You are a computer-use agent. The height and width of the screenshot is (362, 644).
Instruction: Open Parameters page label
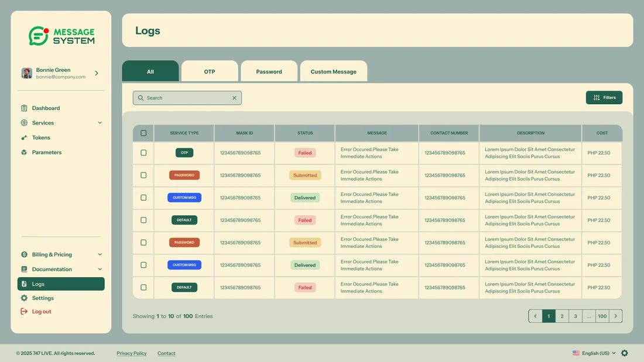coord(47,152)
